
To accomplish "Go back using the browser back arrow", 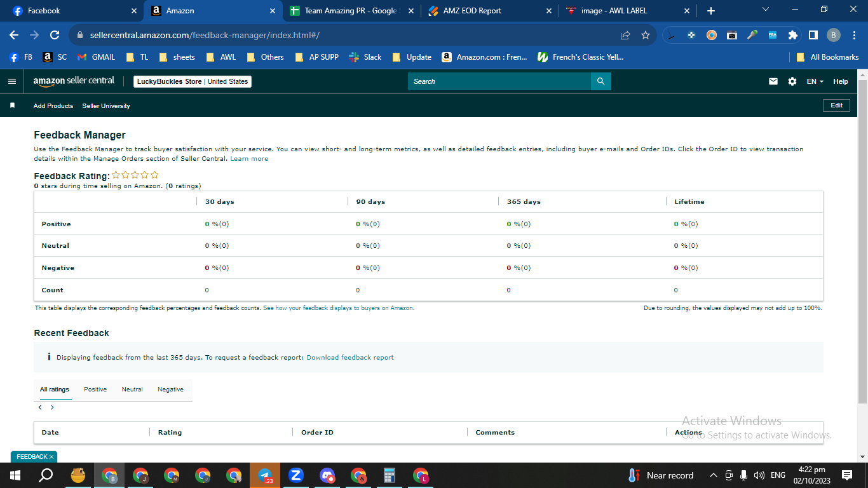I will point(14,35).
